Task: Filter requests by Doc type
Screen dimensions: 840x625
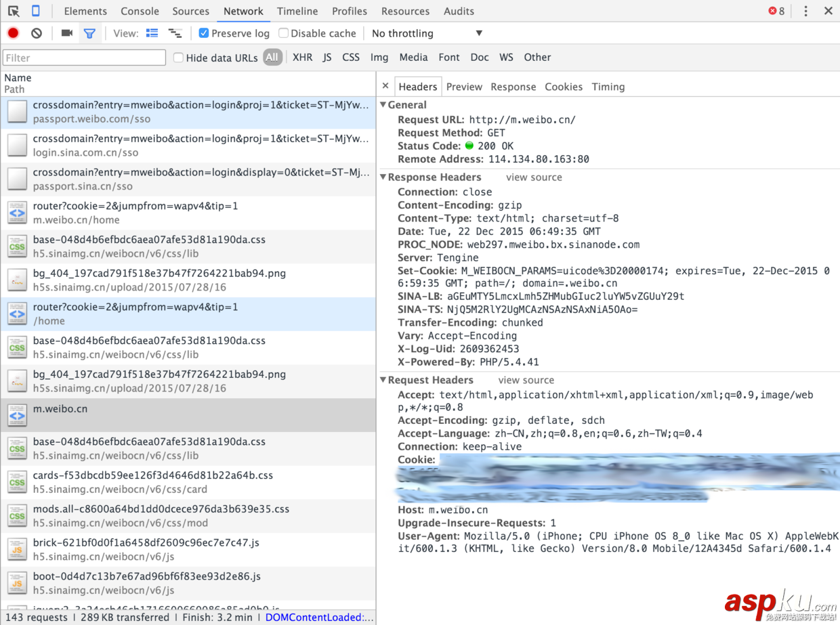Action: tap(480, 58)
